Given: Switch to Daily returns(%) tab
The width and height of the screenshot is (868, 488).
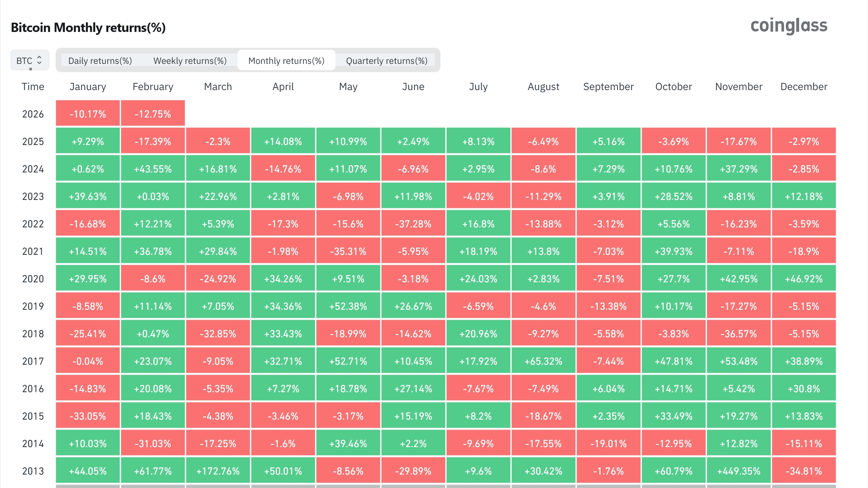Looking at the screenshot, I should pyautogui.click(x=100, y=61).
